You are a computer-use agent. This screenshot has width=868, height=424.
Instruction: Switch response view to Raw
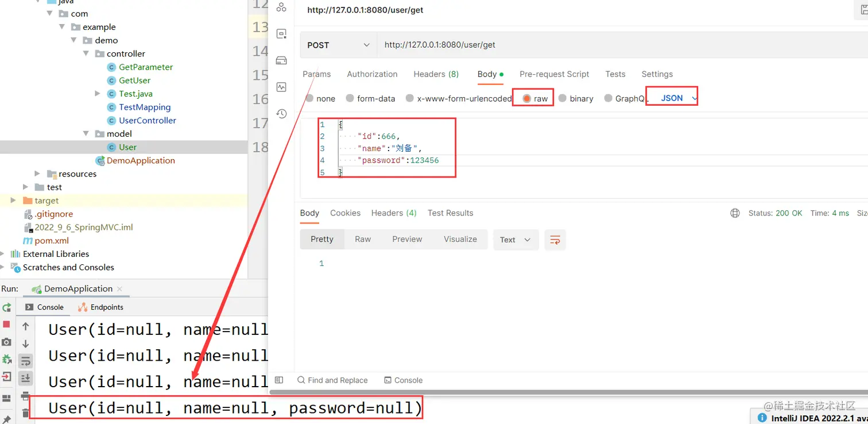(x=363, y=240)
